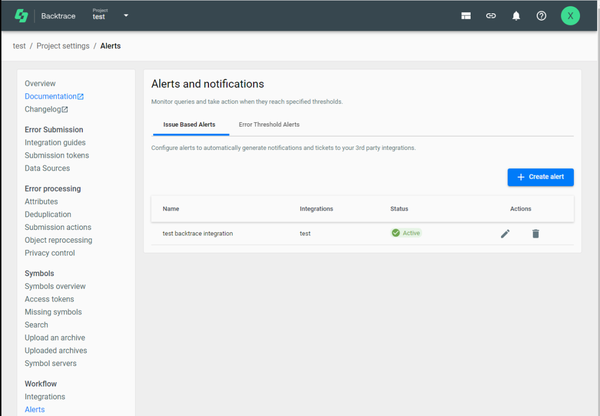Open the help question mark icon

click(541, 16)
